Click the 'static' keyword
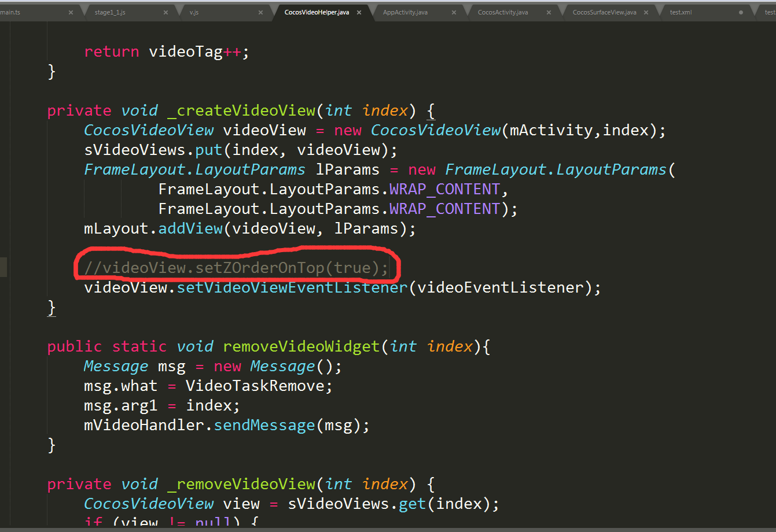 [x=139, y=346]
